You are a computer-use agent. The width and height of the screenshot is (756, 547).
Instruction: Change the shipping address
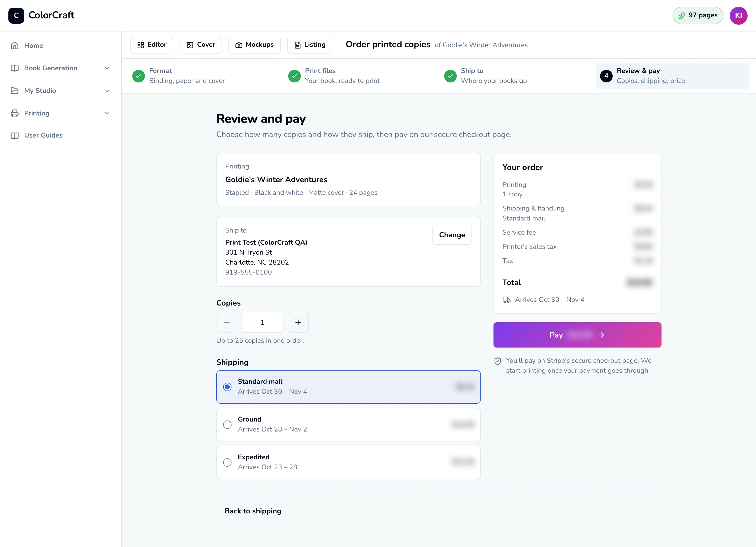pos(452,235)
